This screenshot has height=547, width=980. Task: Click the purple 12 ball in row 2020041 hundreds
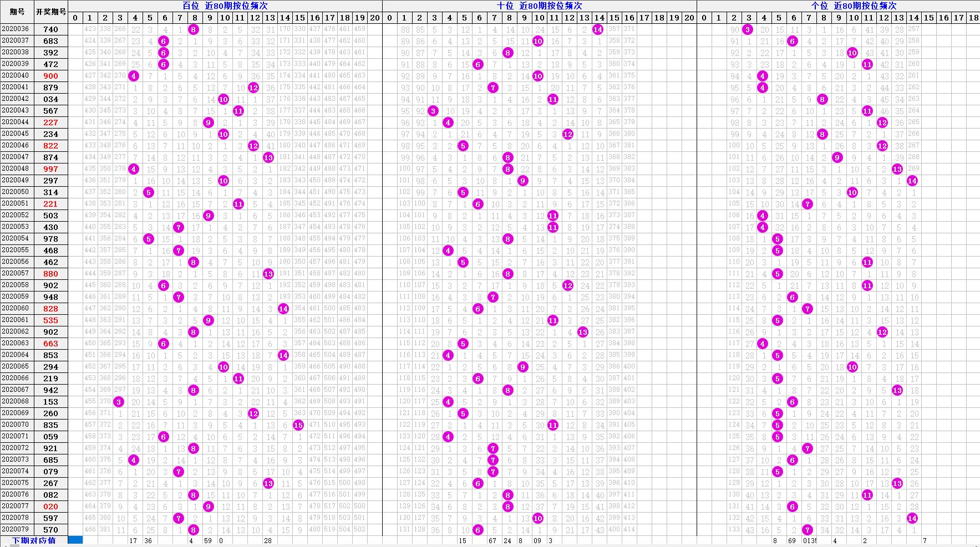coord(253,88)
